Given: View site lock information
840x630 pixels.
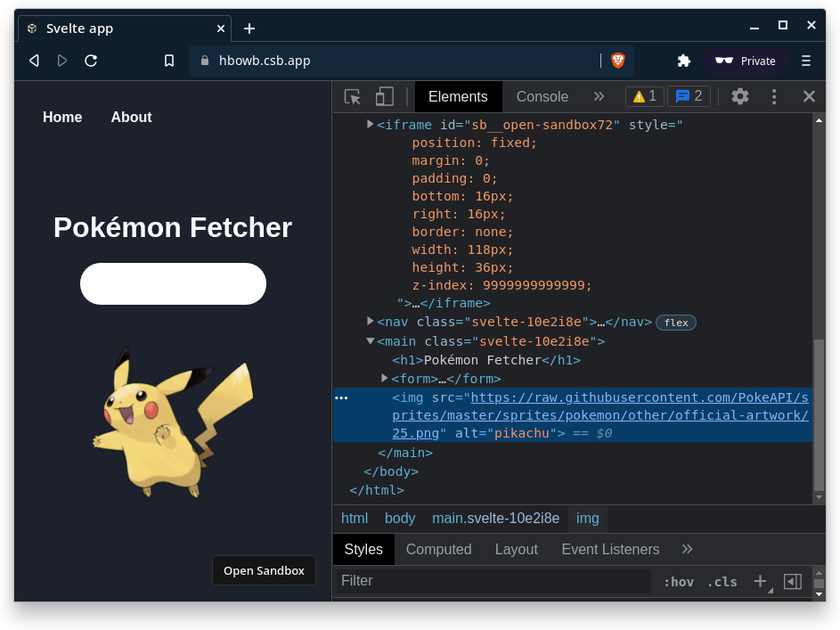Looking at the screenshot, I should point(204,61).
